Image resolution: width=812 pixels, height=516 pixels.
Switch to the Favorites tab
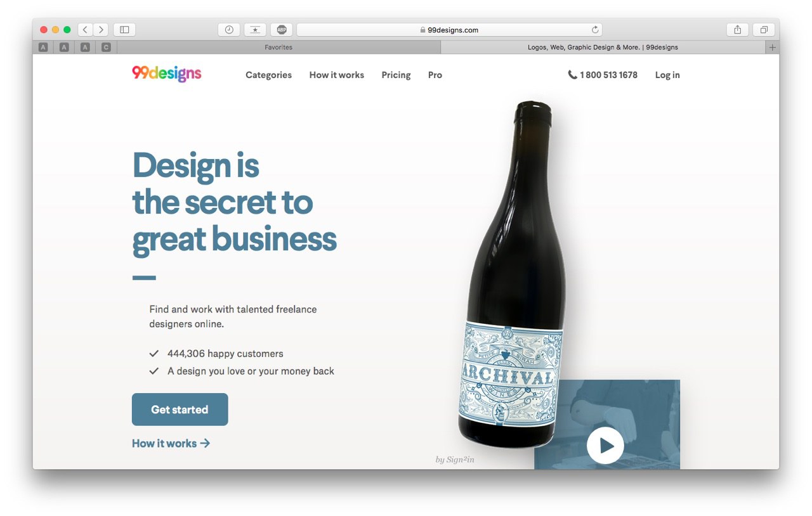[278, 48]
